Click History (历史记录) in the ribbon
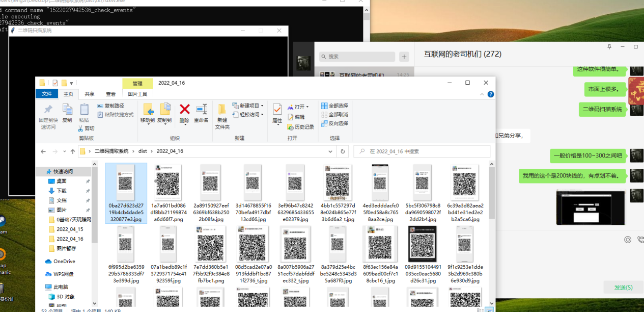Viewport: 644px width, 312px height. click(x=301, y=126)
